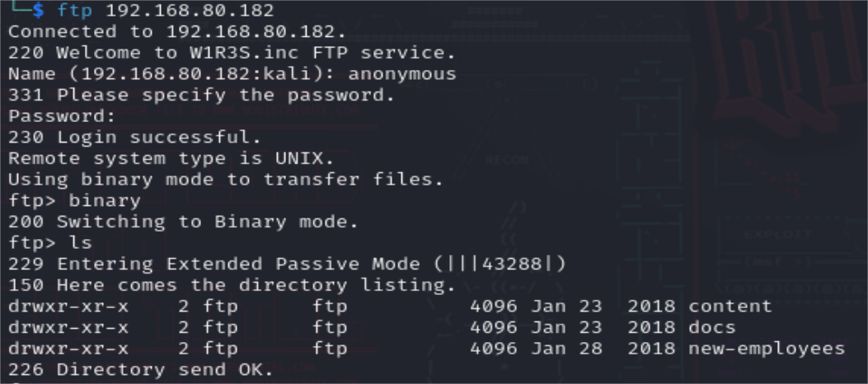Select the 'docs' directory name
868x384 pixels.
[711, 328]
